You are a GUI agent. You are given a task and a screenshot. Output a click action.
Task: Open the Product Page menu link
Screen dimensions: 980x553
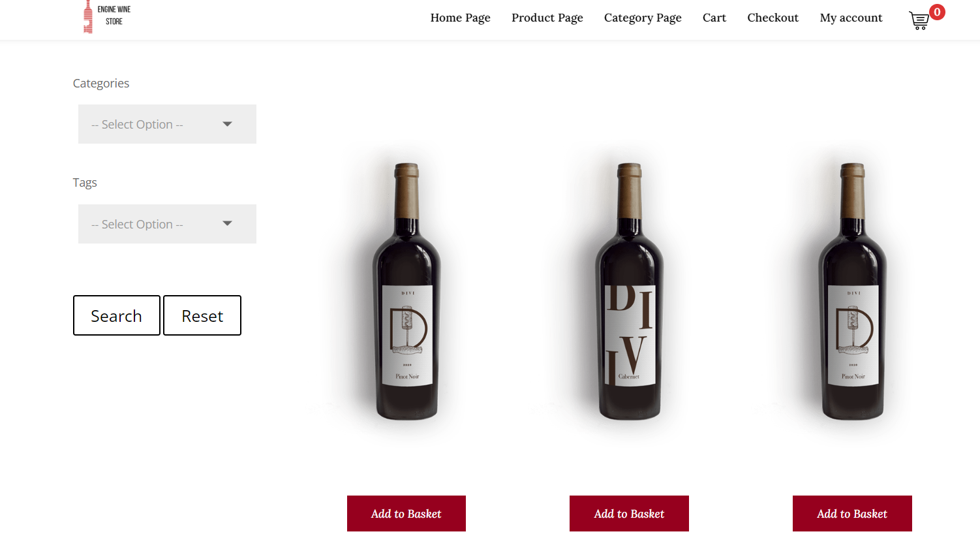point(547,18)
